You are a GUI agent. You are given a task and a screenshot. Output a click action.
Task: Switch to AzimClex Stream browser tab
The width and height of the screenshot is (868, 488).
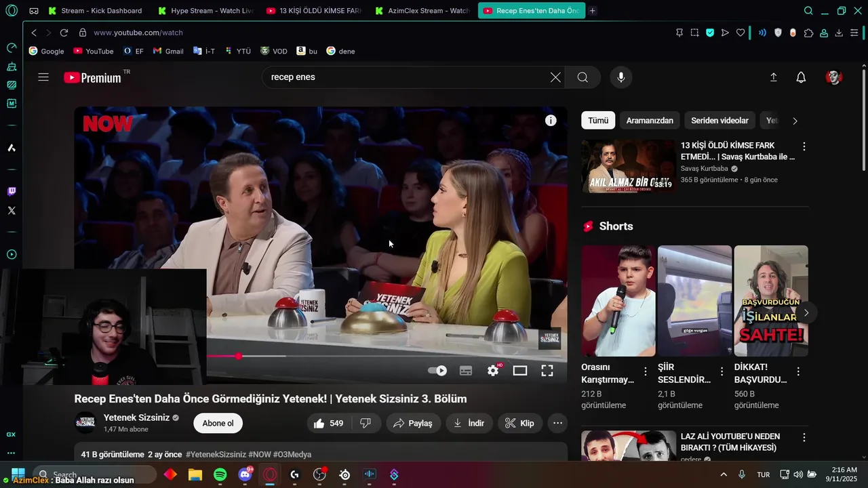[422, 11]
